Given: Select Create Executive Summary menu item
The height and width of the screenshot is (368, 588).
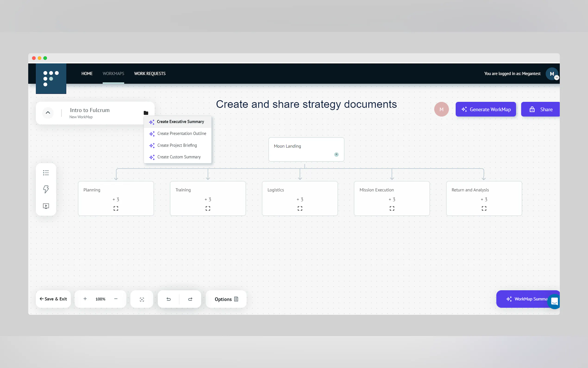Looking at the screenshot, I should coord(180,122).
